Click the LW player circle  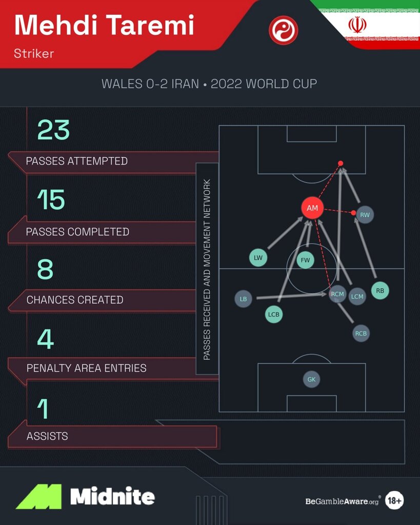258,257
